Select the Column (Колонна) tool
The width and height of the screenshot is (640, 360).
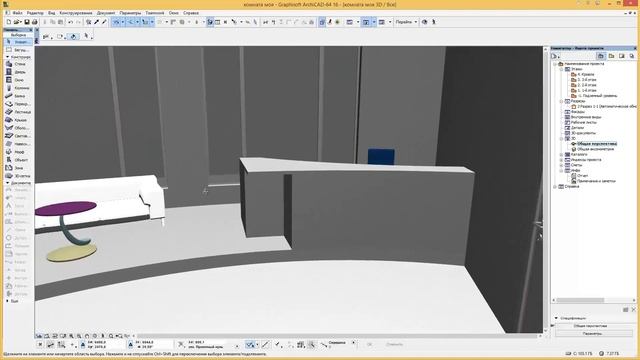pyautogui.click(x=18, y=88)
